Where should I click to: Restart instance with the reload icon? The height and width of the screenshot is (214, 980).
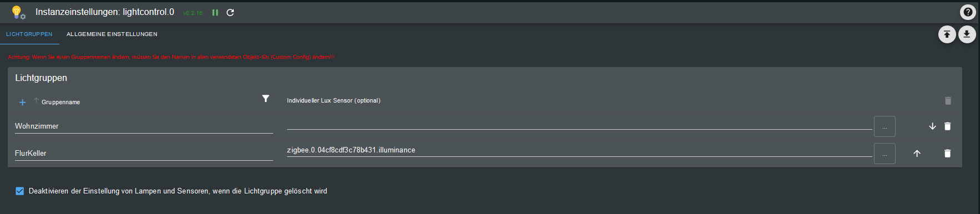(x=230, y=12)
